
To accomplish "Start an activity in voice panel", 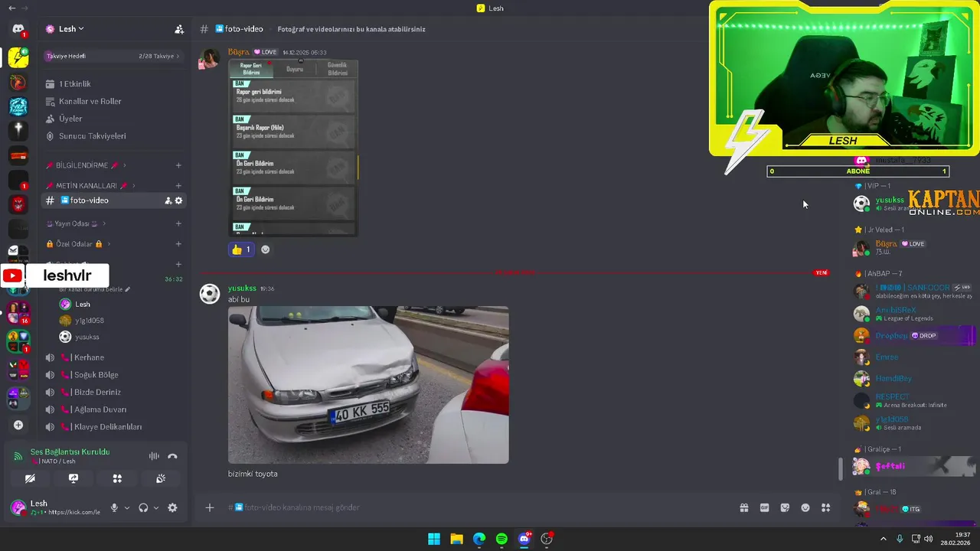I will click(x=117, y=478).
